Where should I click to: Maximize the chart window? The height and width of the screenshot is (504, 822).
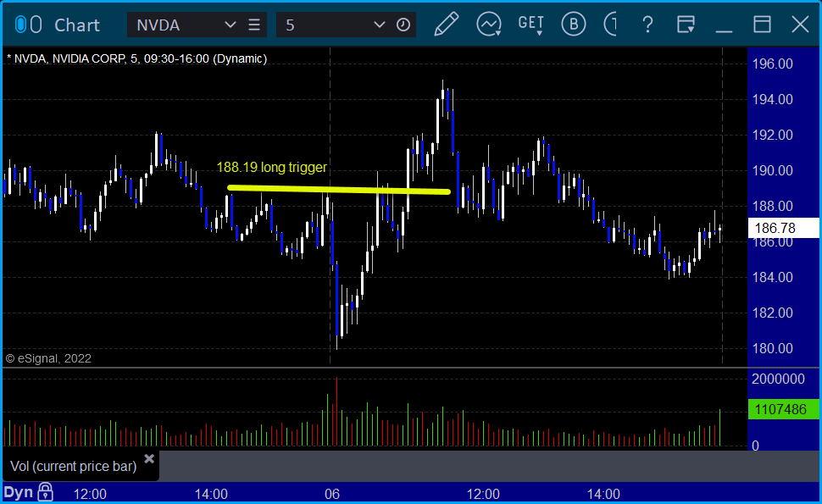coord(762,25)
